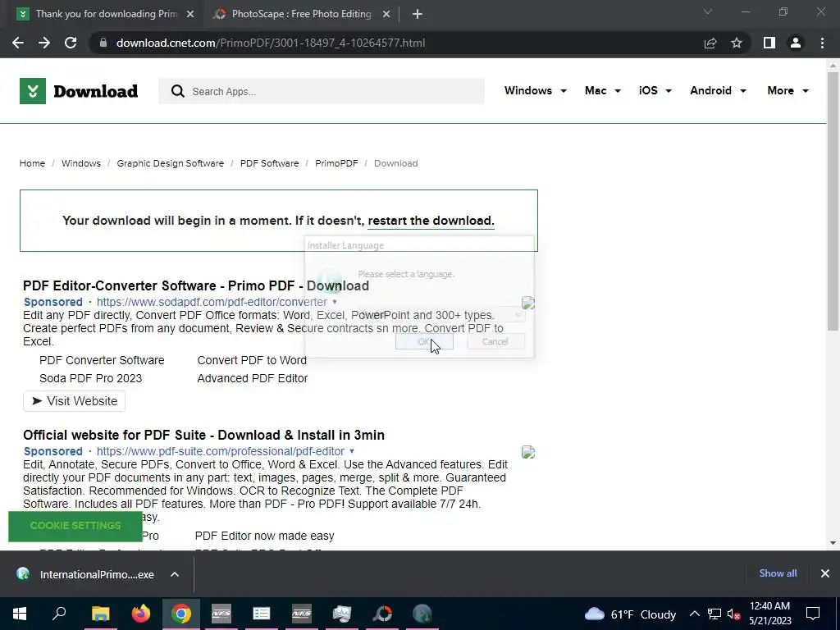
Task: Open the PDF Software breadcrumb
Action: tap(269, 163)
